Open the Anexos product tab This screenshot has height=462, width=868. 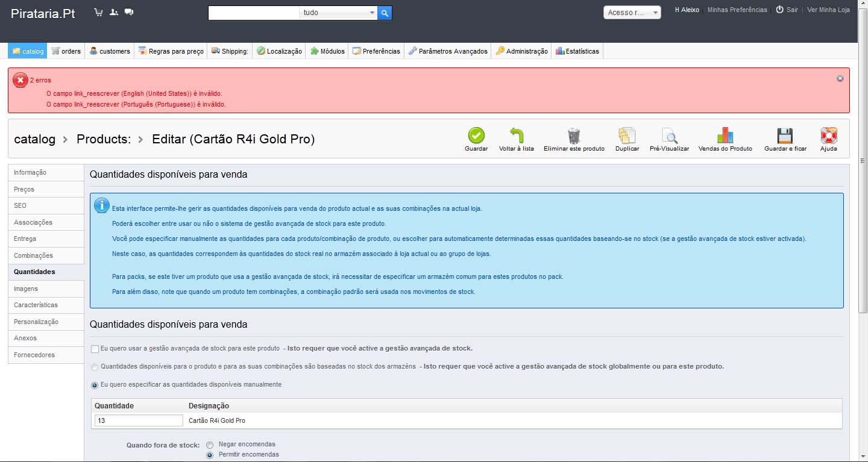coord(46,338)
